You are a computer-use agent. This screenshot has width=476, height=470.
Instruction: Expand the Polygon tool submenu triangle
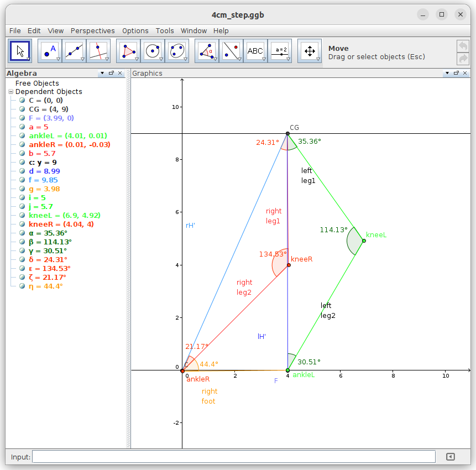(x=137, y=59)
